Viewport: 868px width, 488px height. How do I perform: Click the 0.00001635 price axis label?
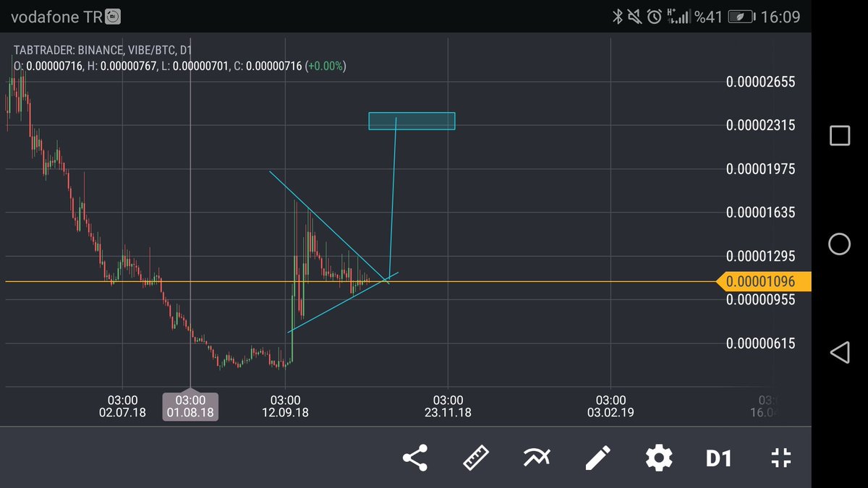760,213
